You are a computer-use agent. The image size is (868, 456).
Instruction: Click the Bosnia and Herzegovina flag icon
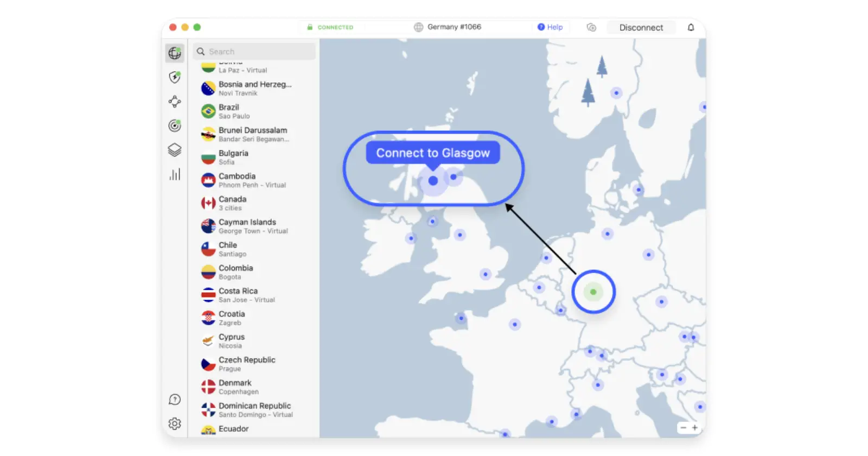[208, 88]
